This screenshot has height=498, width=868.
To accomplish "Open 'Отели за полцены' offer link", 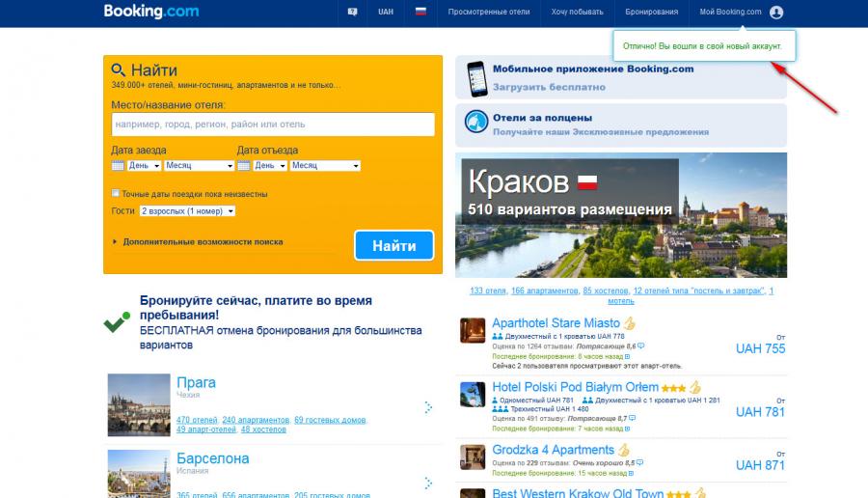I will click(542, 118).
